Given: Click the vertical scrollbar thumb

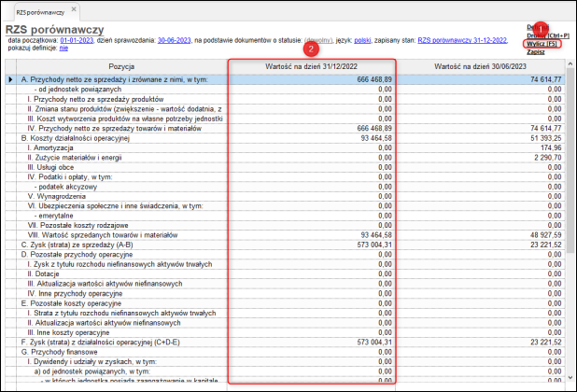Looking at the screenshot, I should click(570, 161).
